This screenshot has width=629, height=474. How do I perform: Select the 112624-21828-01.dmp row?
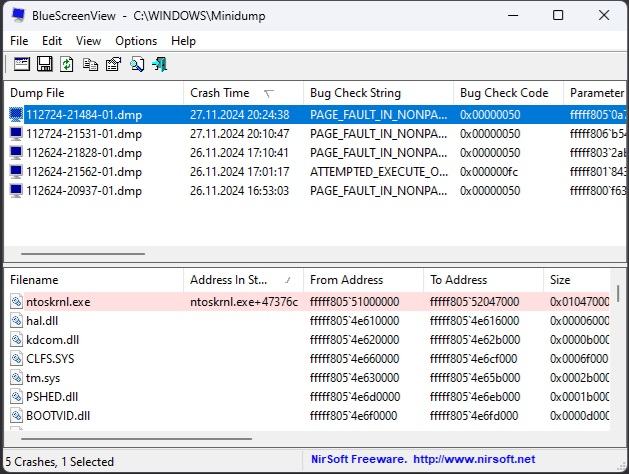point(315,152)
